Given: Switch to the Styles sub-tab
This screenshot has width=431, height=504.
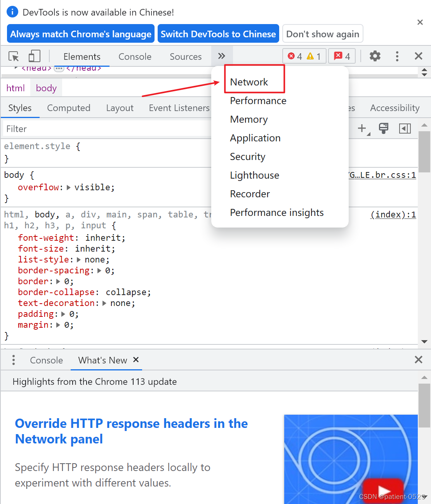Looking at the screenshot, I should tap(20, 108).
